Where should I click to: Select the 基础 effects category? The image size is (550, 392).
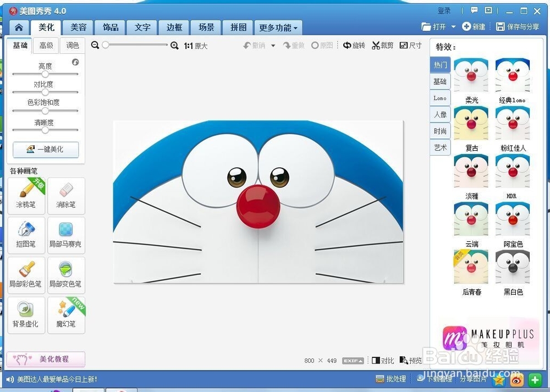click(440, 81)
